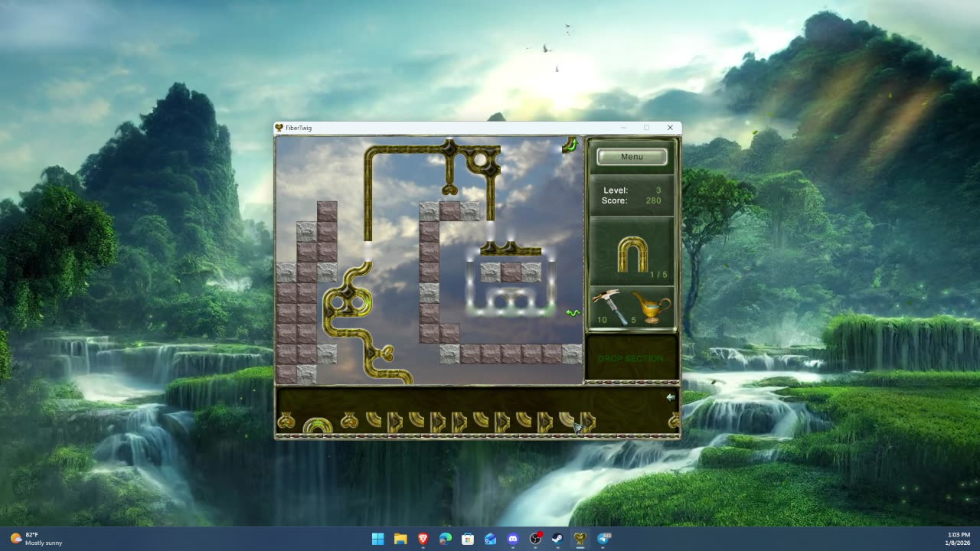Select the hammer tool
Screen dimensions: 980x551
(609, 307)
